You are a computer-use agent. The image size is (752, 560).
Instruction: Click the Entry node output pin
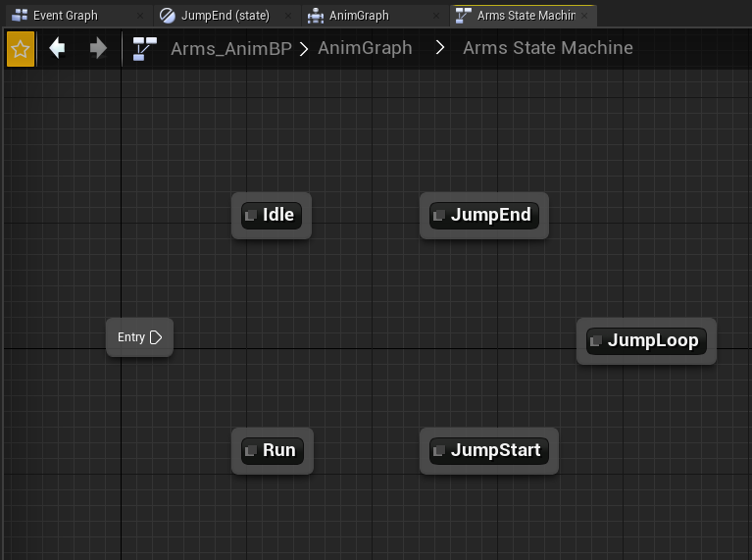click(x=156, y=337)
